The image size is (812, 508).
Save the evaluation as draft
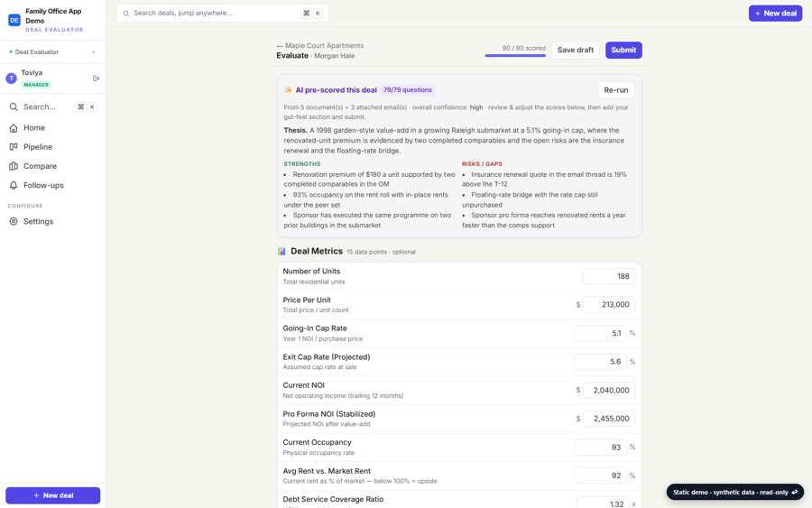pyautogui.click(x=576, y=51)
